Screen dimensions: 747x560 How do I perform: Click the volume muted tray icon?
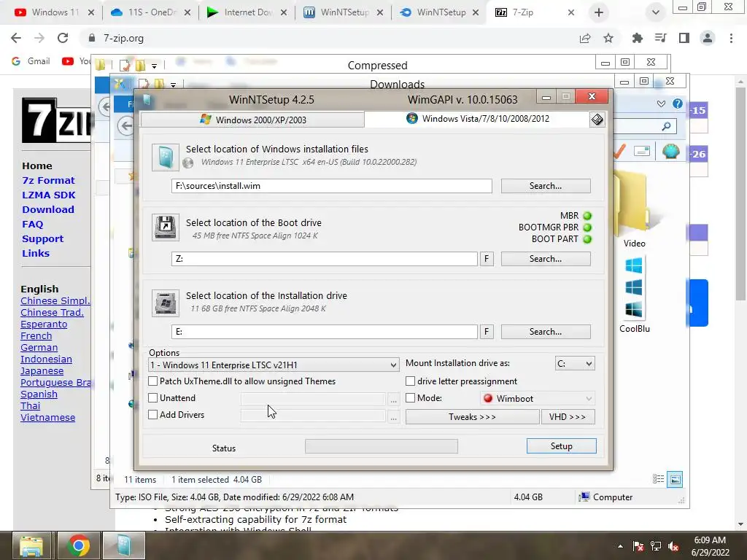673,547
